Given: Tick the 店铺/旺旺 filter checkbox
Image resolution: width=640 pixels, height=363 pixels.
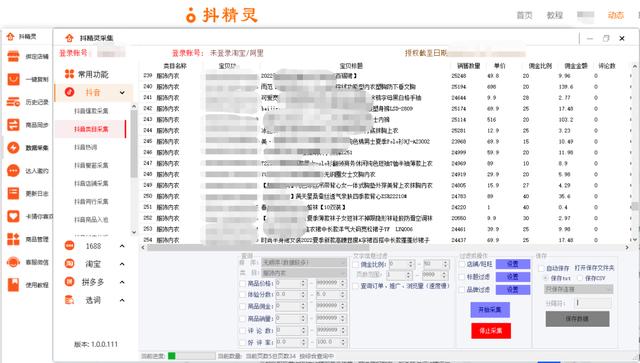Looking at the screenshot, I should (462, 265).
